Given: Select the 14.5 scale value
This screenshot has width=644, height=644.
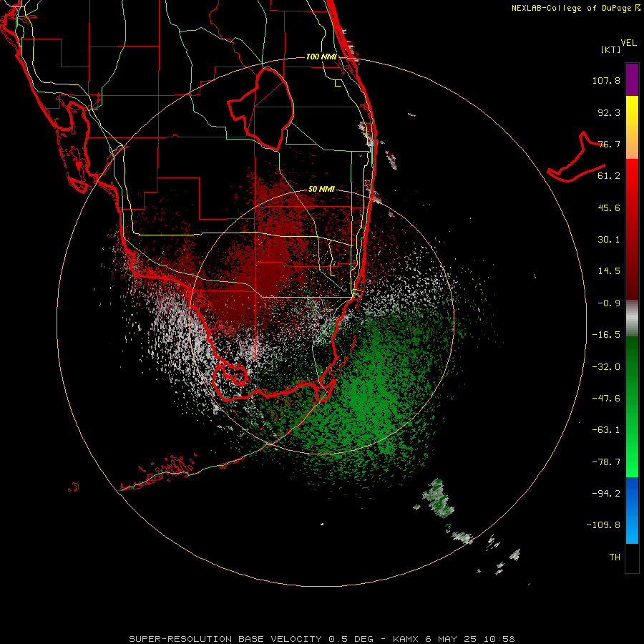Looking at the screenshot, I should pyautogui.click(x=609, y=271).
